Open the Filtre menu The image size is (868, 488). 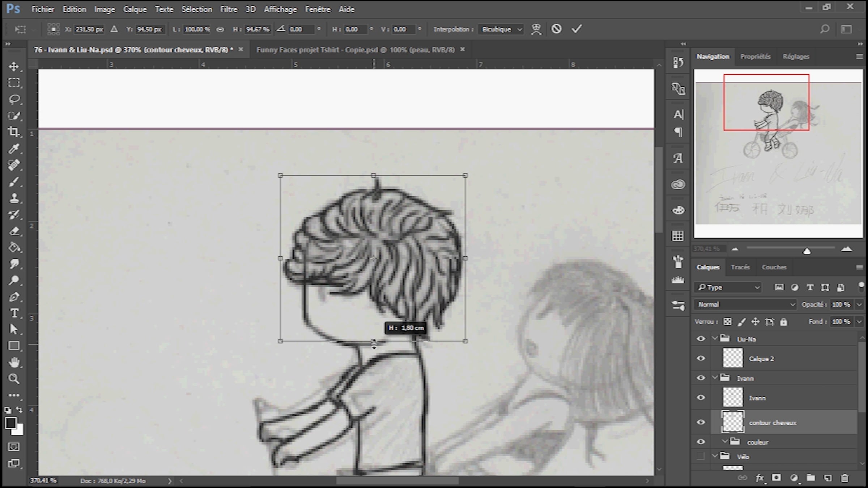pos(229,9)
